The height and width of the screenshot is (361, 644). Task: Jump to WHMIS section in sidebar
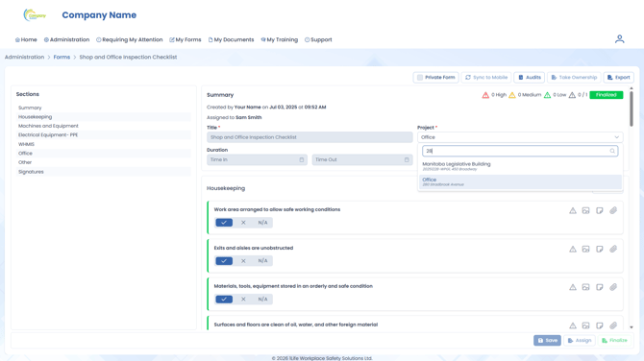coord(103,144)
